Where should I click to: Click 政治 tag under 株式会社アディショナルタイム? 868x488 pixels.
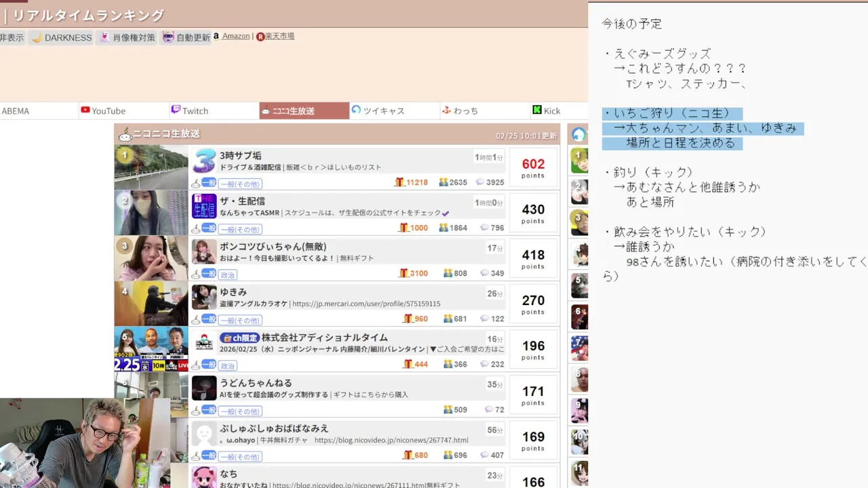tap(228, 365)
